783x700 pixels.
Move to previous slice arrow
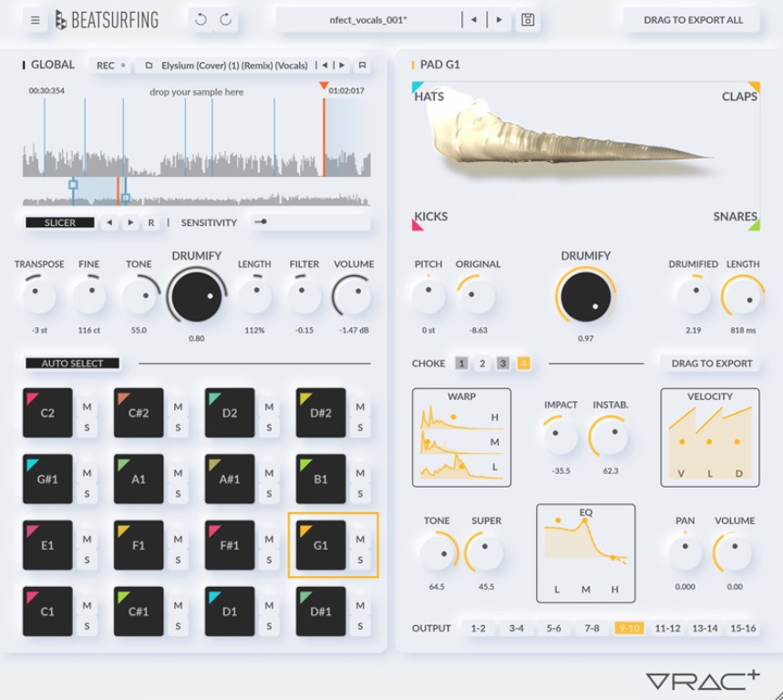tap(109, 222)
